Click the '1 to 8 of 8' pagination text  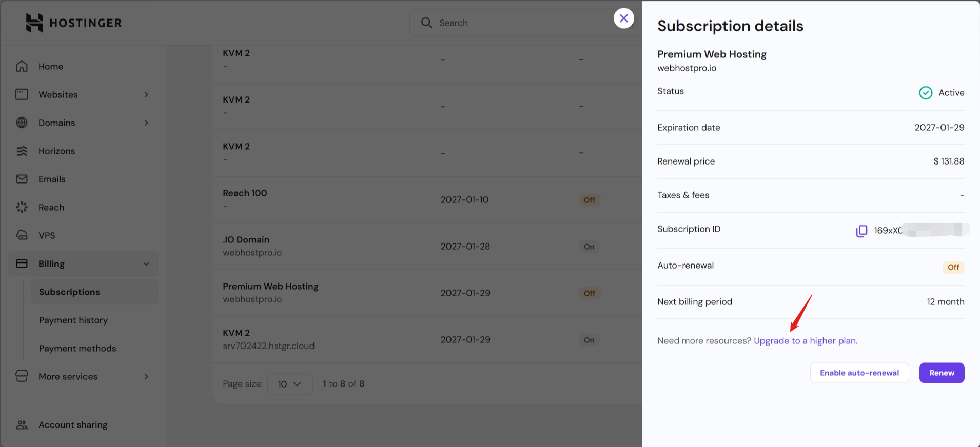click(344, 384)
